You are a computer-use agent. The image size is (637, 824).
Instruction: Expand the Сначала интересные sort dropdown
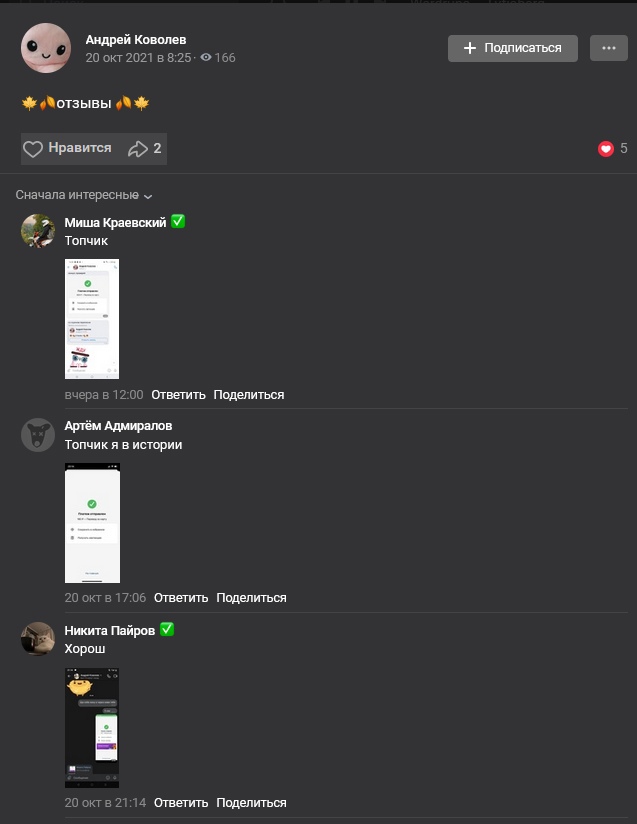pos(84,195)
